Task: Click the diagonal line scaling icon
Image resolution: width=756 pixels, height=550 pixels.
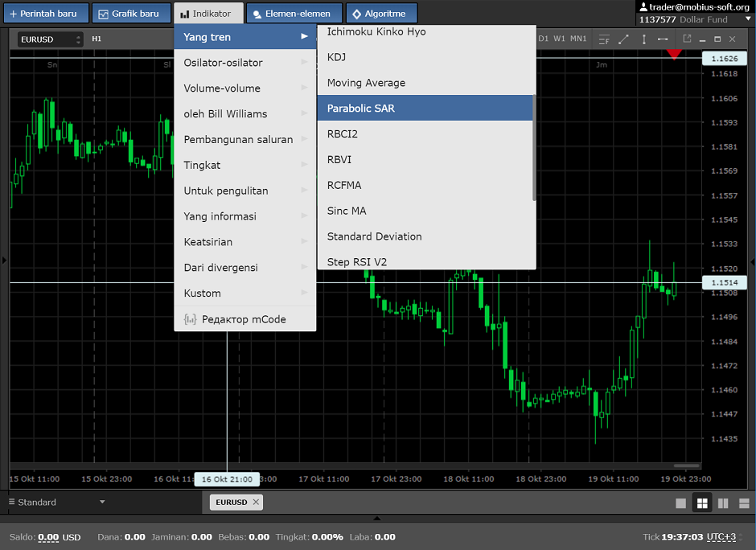Action: click(623, 39)
